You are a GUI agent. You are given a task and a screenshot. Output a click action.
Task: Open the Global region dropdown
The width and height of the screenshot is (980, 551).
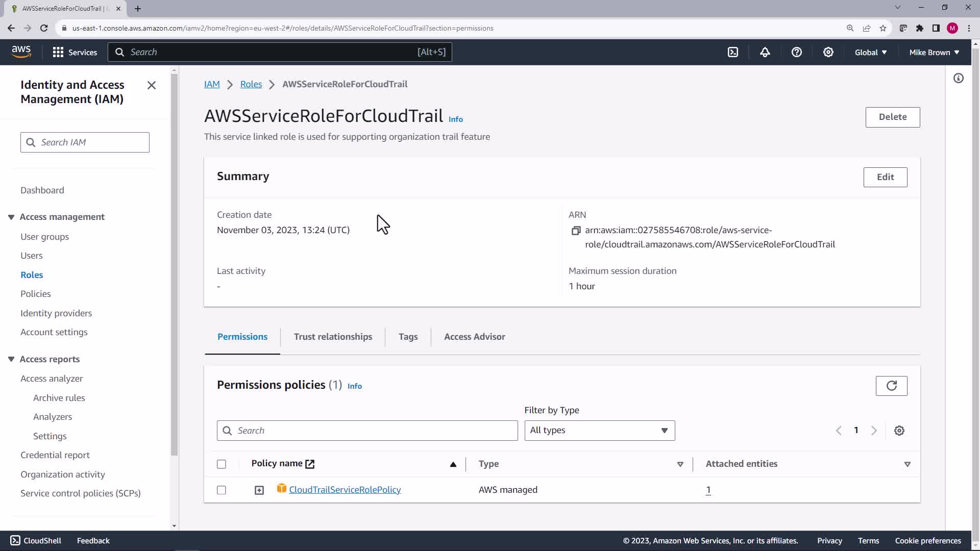pos(870,52)
